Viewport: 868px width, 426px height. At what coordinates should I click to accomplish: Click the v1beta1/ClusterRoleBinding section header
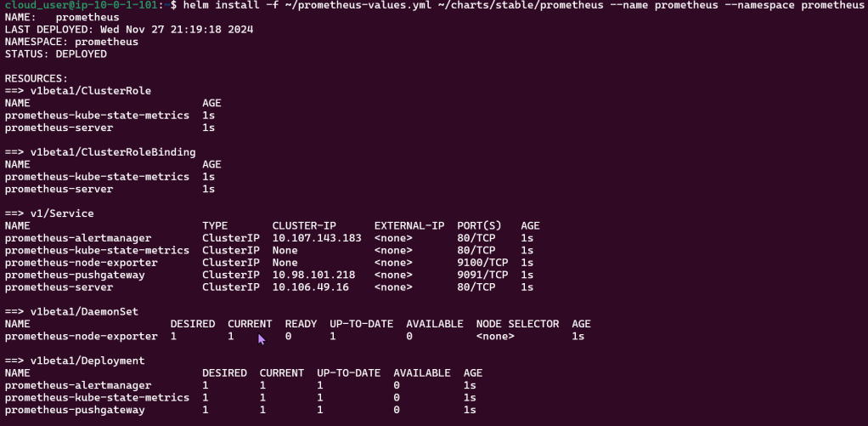pyautogui.click(x=100, y=152)
